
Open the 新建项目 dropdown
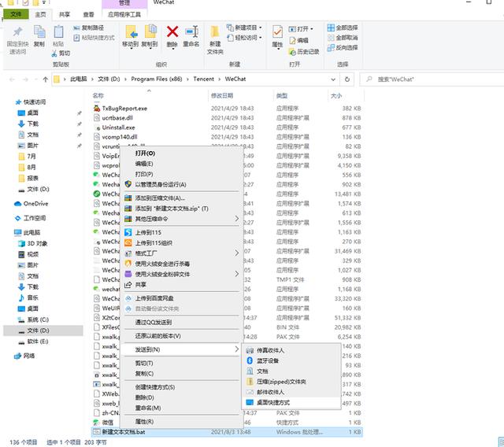[244, 28]
